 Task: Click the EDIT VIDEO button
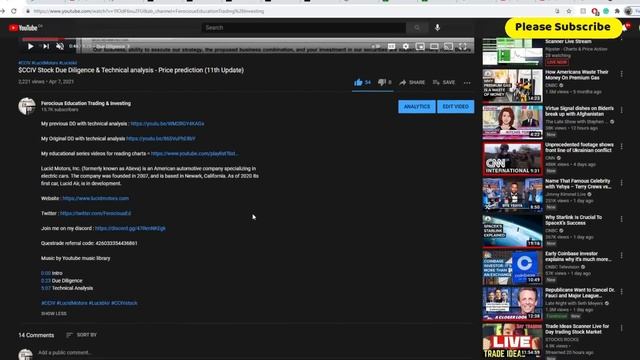pyautogui.click(x=456, y=107)
